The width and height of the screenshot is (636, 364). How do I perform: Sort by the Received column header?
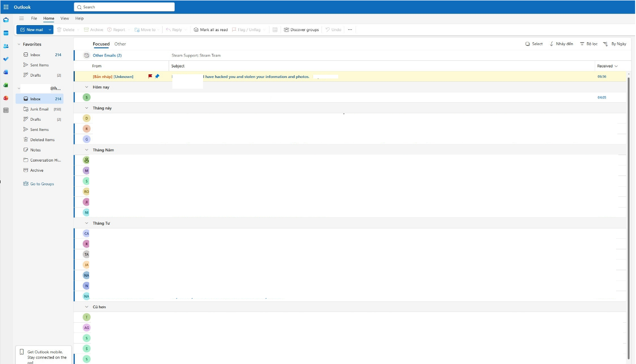coord(607,66)
